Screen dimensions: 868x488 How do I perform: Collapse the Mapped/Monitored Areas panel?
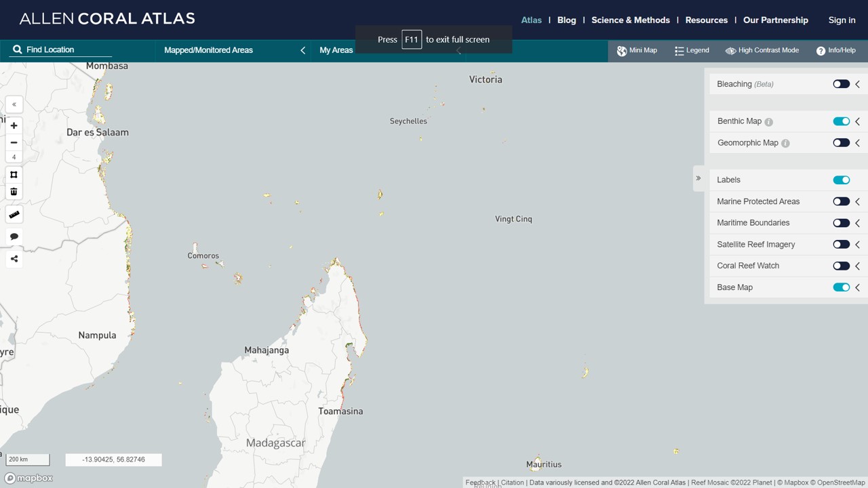(302, 50)
